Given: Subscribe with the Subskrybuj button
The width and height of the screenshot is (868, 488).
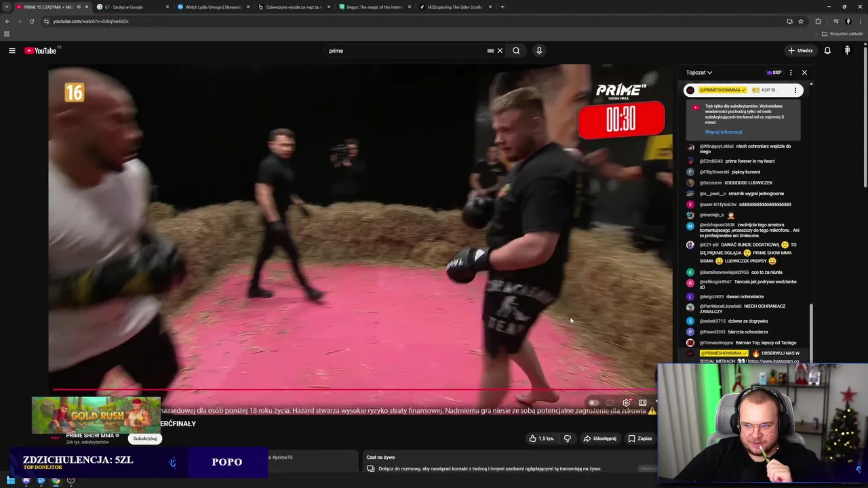Looking at the screenshot, I should [145, 439].
